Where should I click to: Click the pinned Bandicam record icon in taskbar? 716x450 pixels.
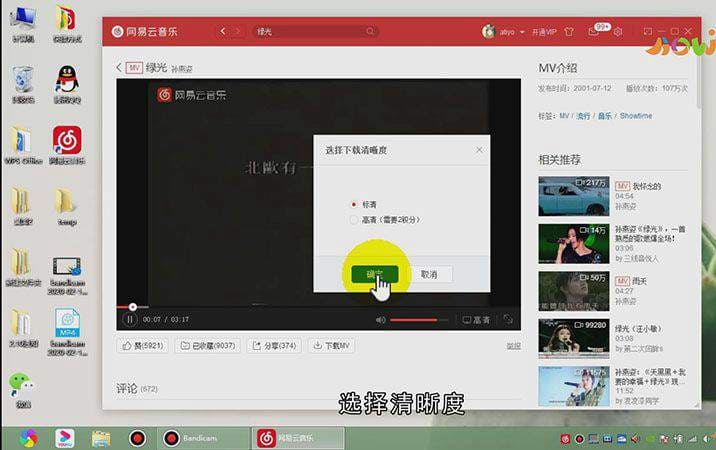point(137,438)
